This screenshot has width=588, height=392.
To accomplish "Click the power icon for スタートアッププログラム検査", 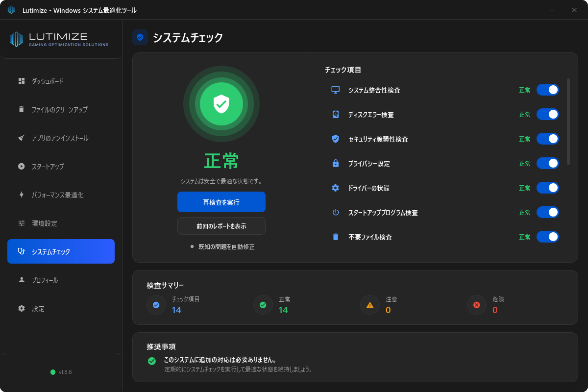I will tap(336, 212).
